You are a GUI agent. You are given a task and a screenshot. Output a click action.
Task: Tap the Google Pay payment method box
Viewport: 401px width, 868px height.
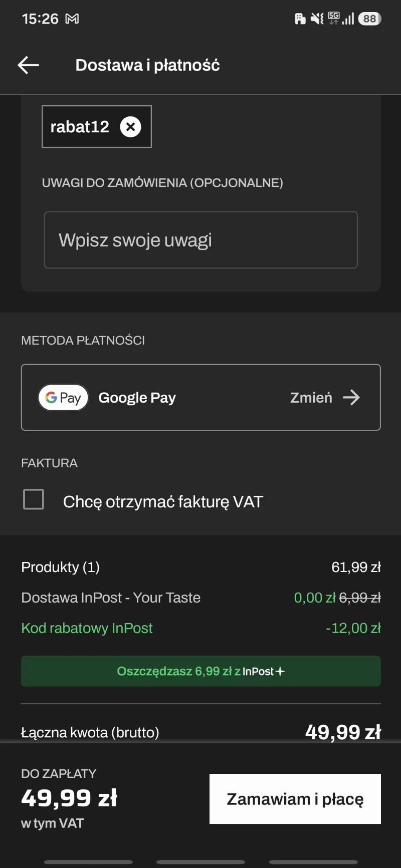200,397
